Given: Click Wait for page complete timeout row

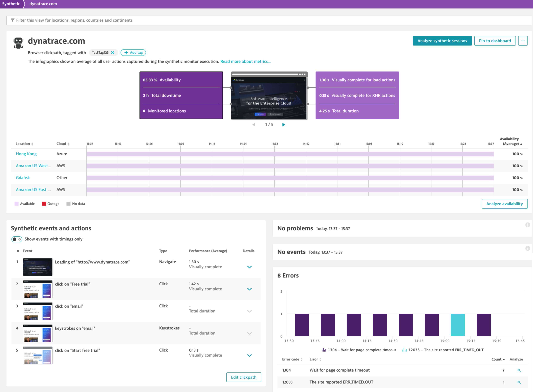Looking at the screenshot, I should pyautogui.click(x=402, y=370).
